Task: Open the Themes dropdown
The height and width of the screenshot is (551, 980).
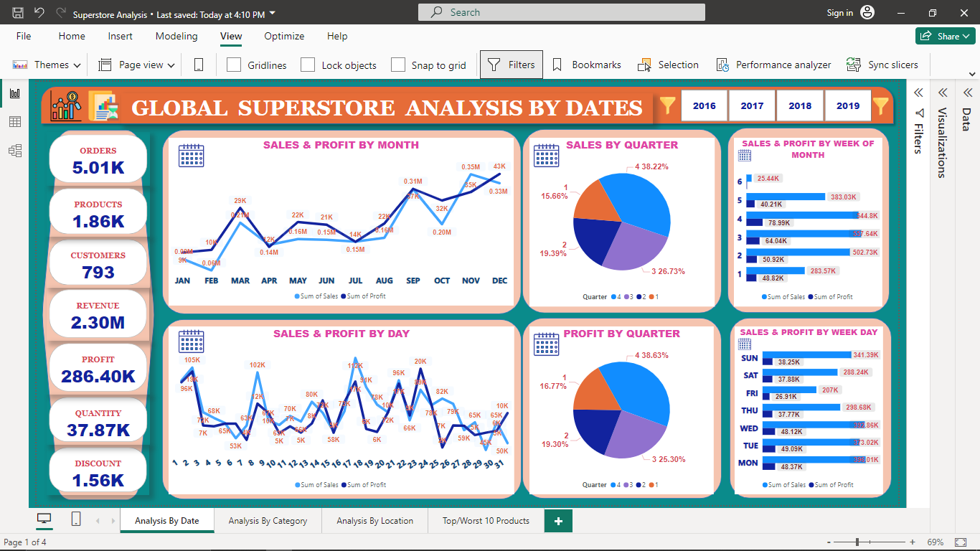Action: click(x=47, y=65)
